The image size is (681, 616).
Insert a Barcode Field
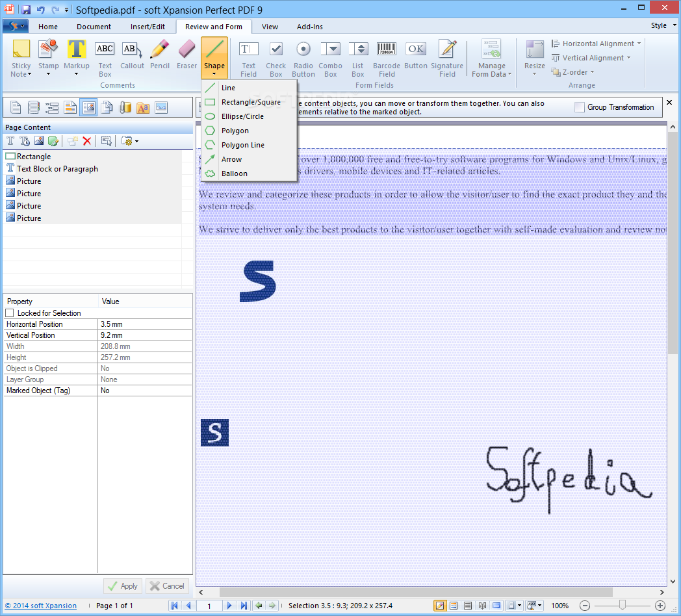[x=387, y=57]
